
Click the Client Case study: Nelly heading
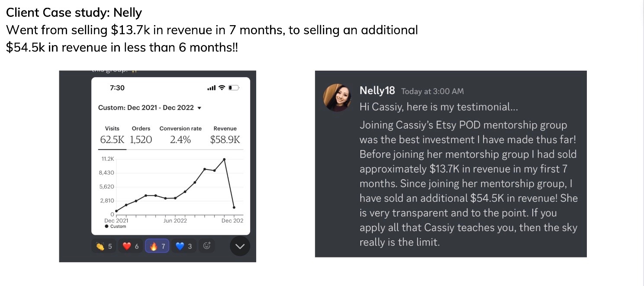pos(74,13)
